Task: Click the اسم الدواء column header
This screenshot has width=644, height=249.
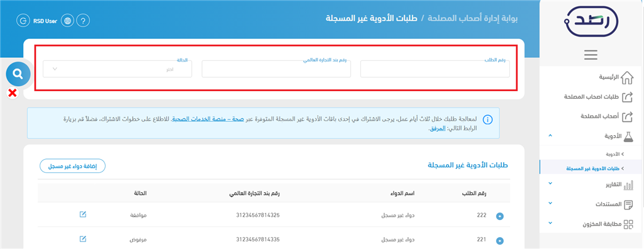Action: [x=402, y=193]
